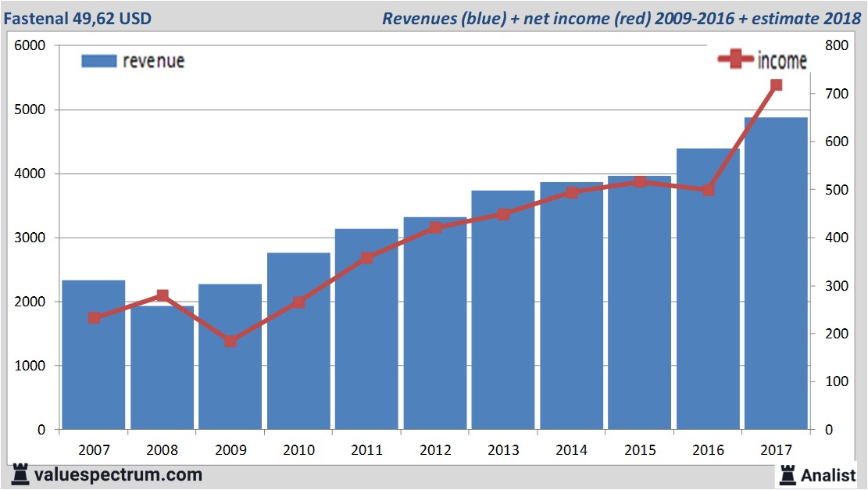Click the Analist brand label
This screenshot has width=868, height=490.
click(828, 475)
